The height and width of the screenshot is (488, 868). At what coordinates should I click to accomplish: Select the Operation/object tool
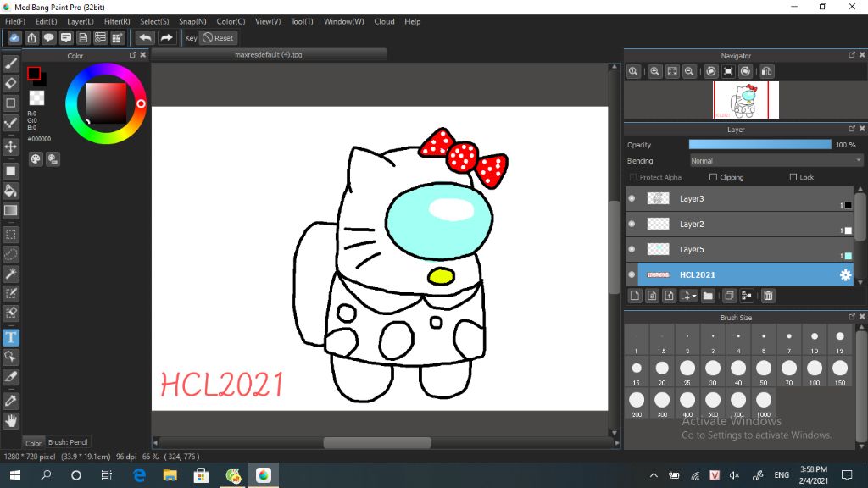coord(10,357)
